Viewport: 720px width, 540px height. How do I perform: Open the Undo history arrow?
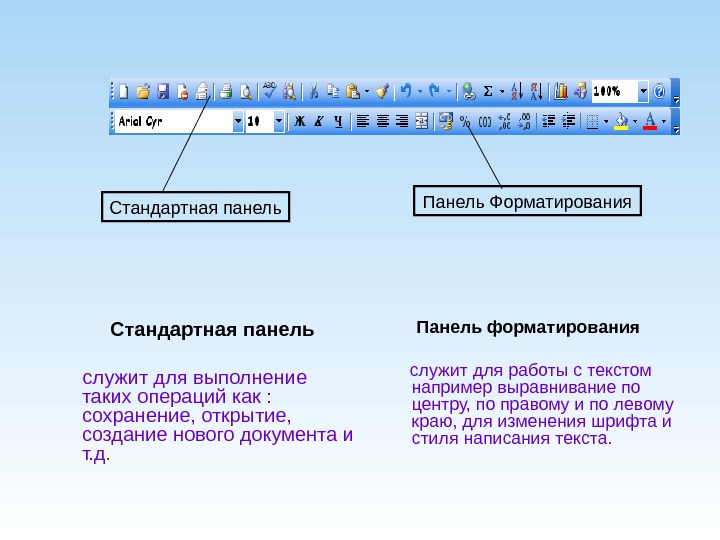point(420,91)
